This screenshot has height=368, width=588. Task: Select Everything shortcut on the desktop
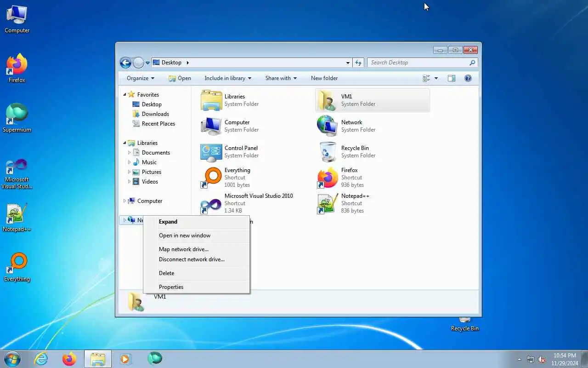point(17,267)
